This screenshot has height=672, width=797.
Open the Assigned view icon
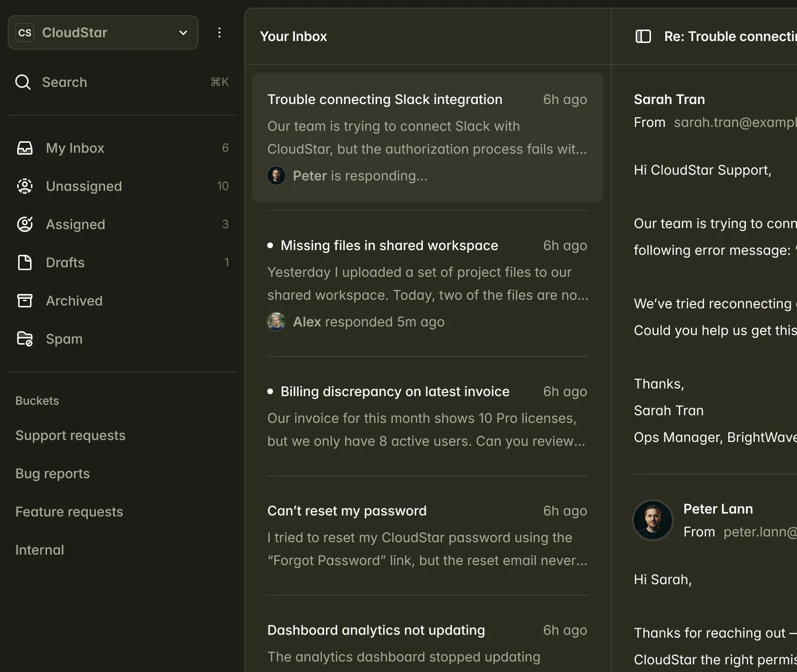24,224
